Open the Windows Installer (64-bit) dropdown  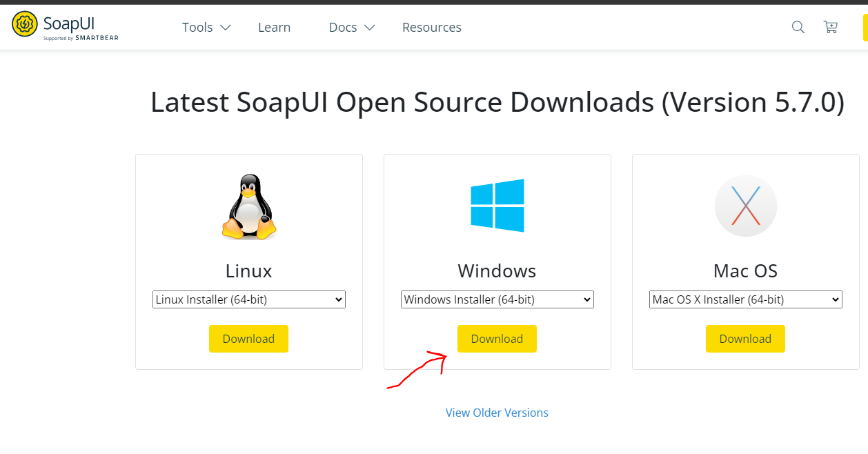coord(497,299)
